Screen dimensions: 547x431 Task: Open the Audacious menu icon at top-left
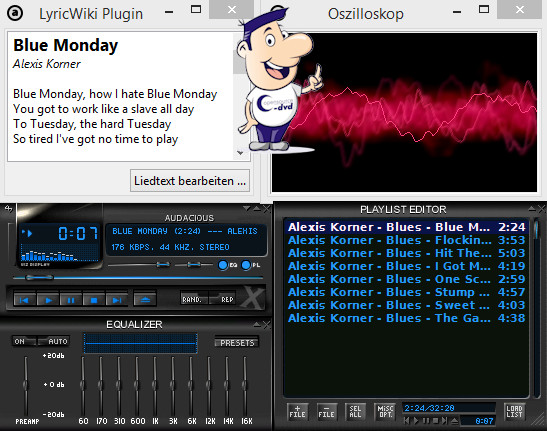(x=8, y=209)
